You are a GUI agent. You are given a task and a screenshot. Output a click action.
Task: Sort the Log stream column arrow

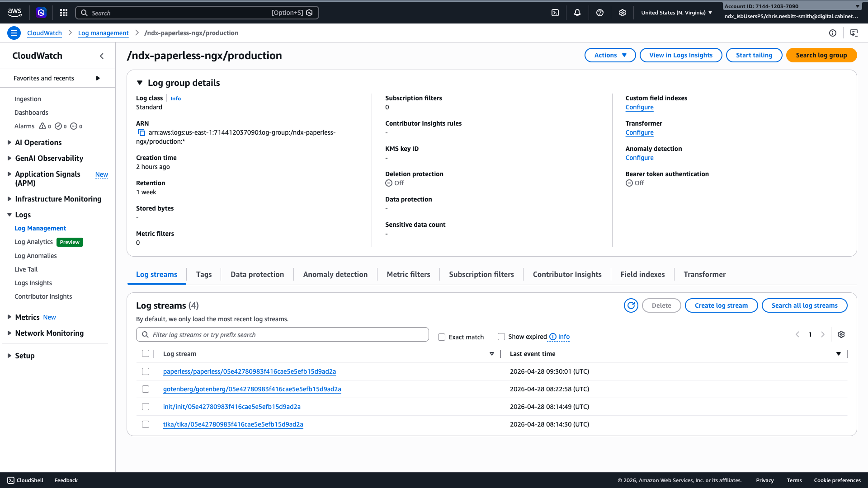(x=492, y=354)
